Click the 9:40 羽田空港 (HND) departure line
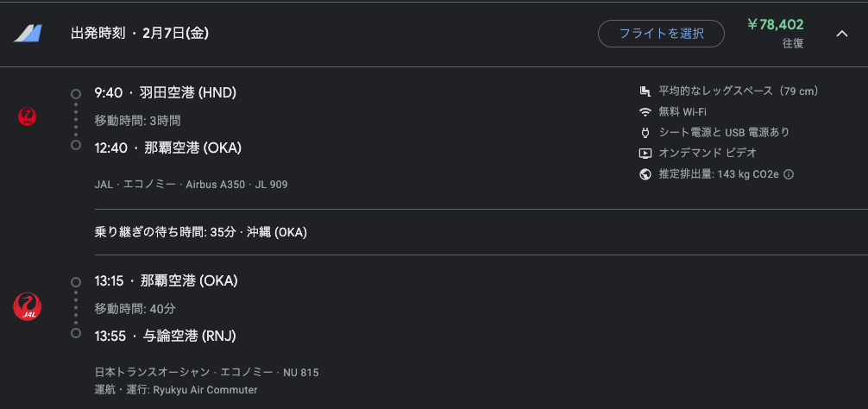 tap(166, 93)
